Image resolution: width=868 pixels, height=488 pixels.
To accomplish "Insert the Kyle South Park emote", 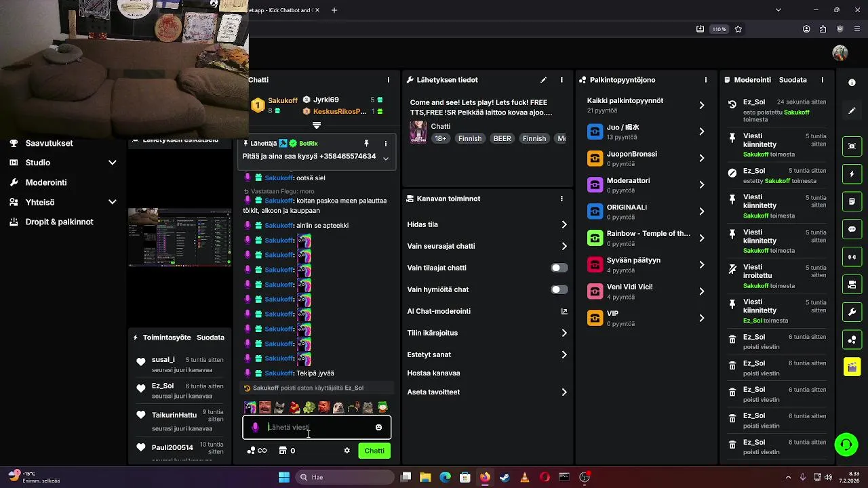I will click(383, 407).
